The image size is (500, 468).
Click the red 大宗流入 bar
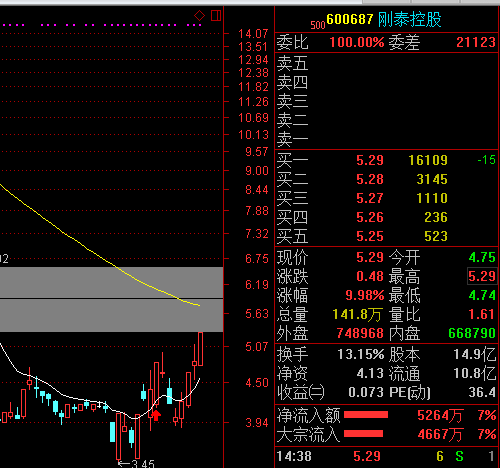(363, 433)
